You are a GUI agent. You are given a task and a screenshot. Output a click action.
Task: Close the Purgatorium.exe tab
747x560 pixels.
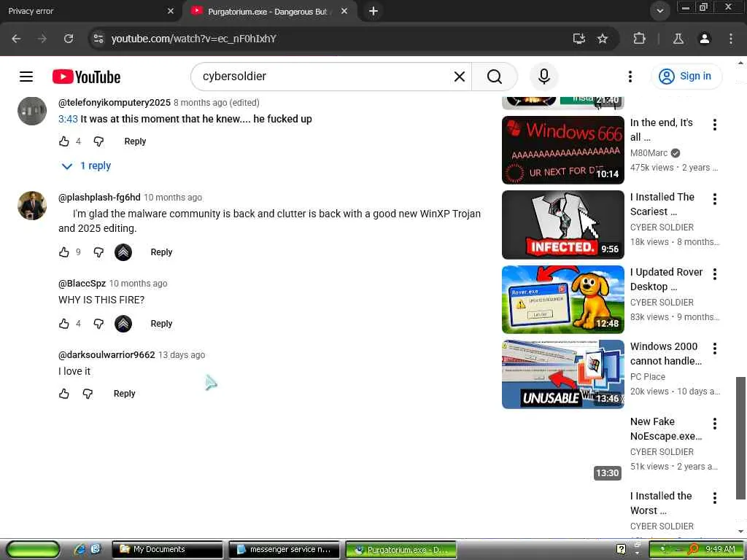(344, 11)
